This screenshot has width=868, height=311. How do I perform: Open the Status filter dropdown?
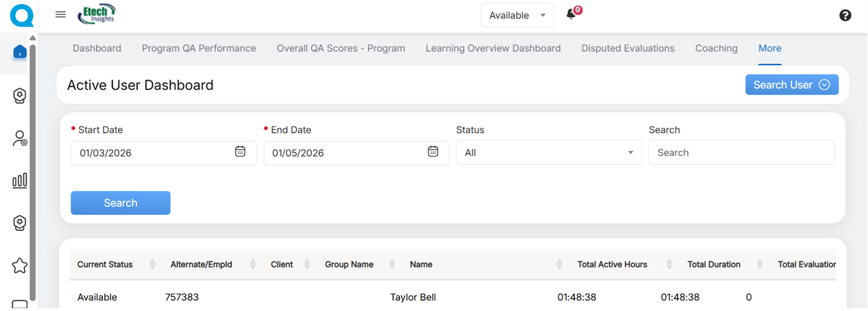pos(548,153)
